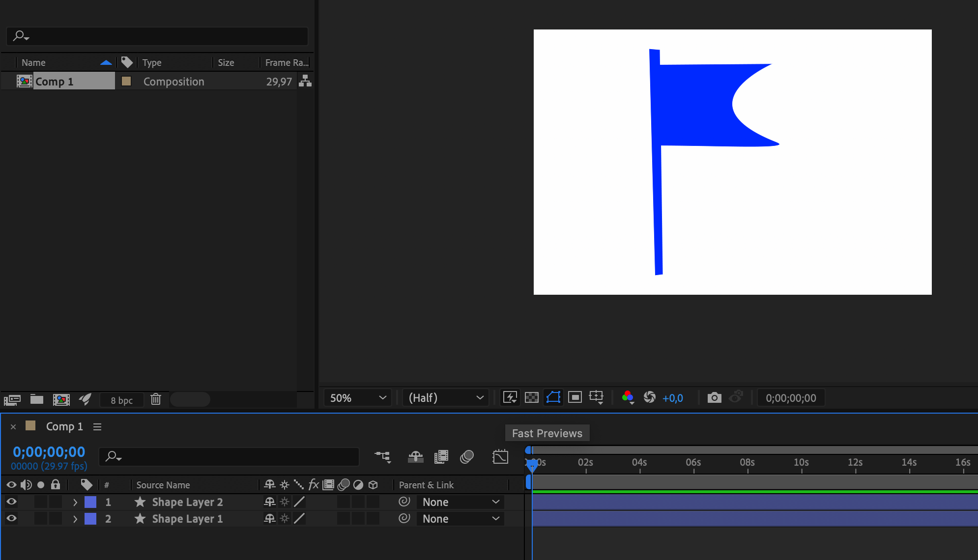This screenshot has height=560, width=978.
Task: Enable the Motion Blur switch icon
Action: coord(466,457)
